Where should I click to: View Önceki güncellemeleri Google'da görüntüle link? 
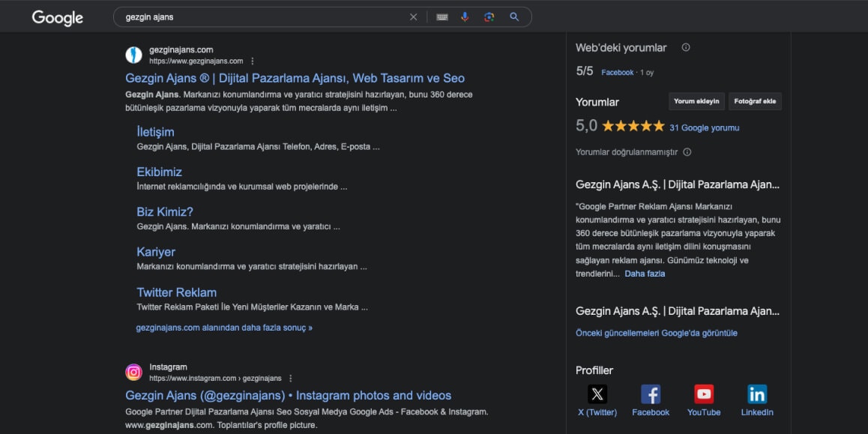(657, 334)
